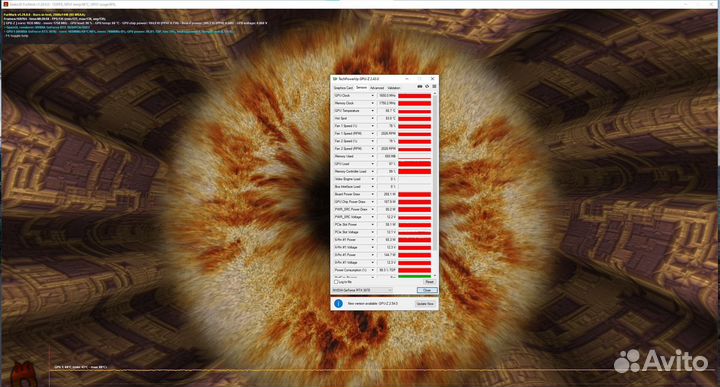This screenshot has width=720, height=387.
Task: Click the Reset button
Action: [x=429, y=282]
